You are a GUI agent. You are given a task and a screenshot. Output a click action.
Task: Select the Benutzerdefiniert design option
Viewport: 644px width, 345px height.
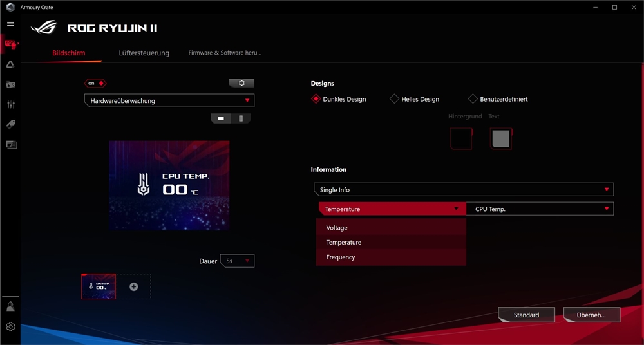click(498, 99)
